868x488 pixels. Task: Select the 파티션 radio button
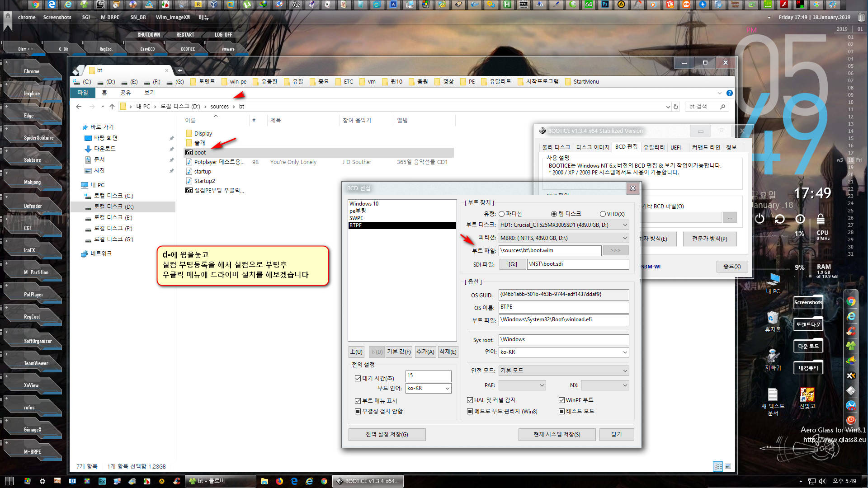510,214
